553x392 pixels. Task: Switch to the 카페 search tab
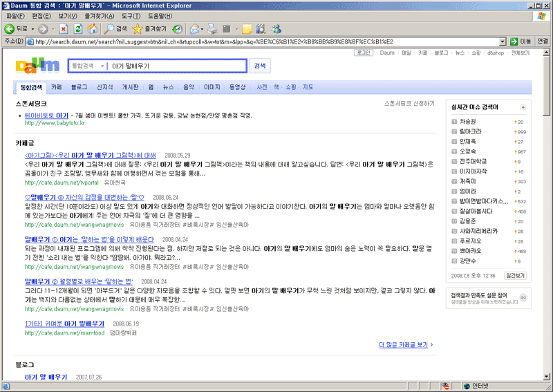pos(57,87)
